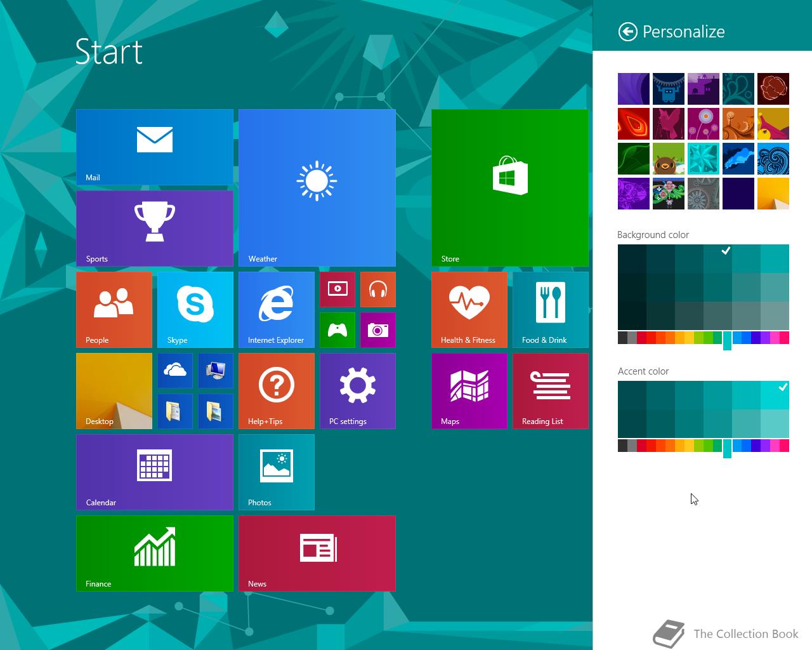Select the green leaf background thumbnail
Image resolution: width=812 pixels, height=650 pixels.
click(x=634, y=159)
